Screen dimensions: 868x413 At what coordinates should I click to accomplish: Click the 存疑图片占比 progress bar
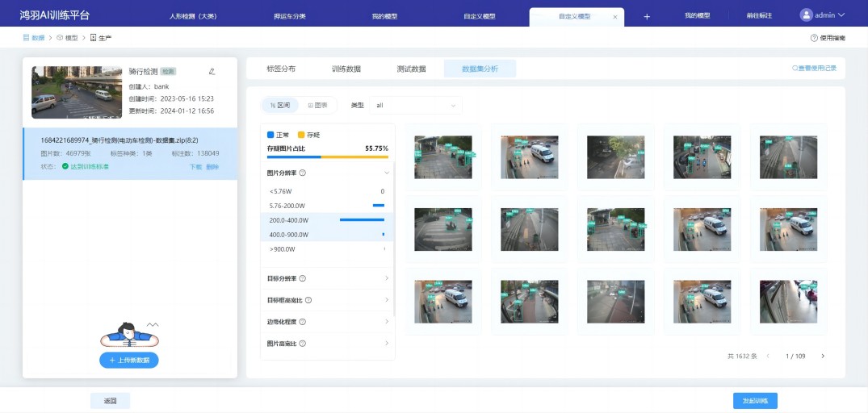point(328,157)
